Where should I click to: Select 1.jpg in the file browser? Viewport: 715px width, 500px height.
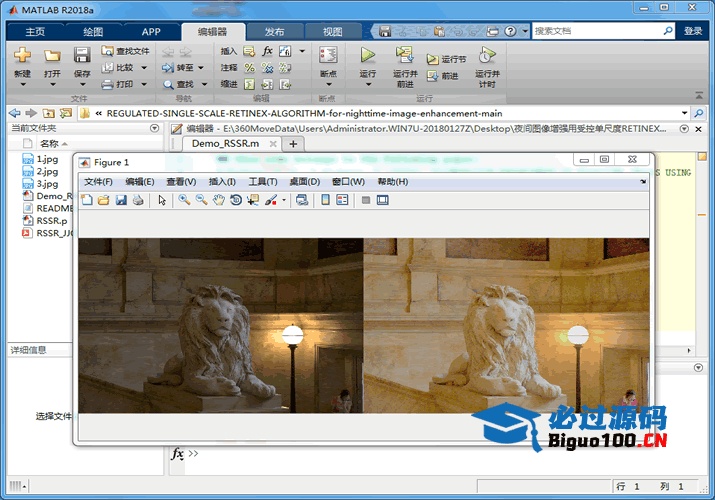point(47,159)
